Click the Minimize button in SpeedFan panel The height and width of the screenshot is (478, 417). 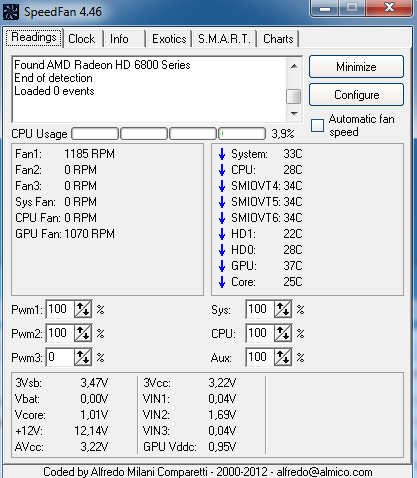tap(356, 67)
